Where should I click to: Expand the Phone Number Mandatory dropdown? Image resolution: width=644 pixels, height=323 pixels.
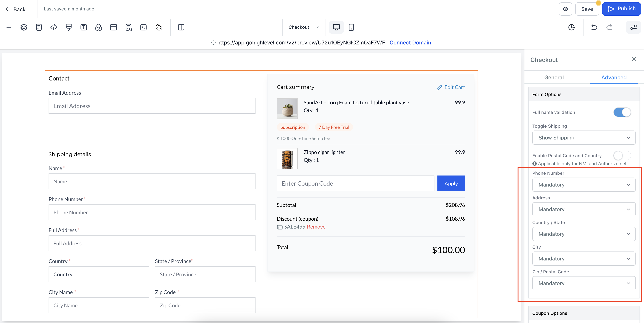(584, 185)
